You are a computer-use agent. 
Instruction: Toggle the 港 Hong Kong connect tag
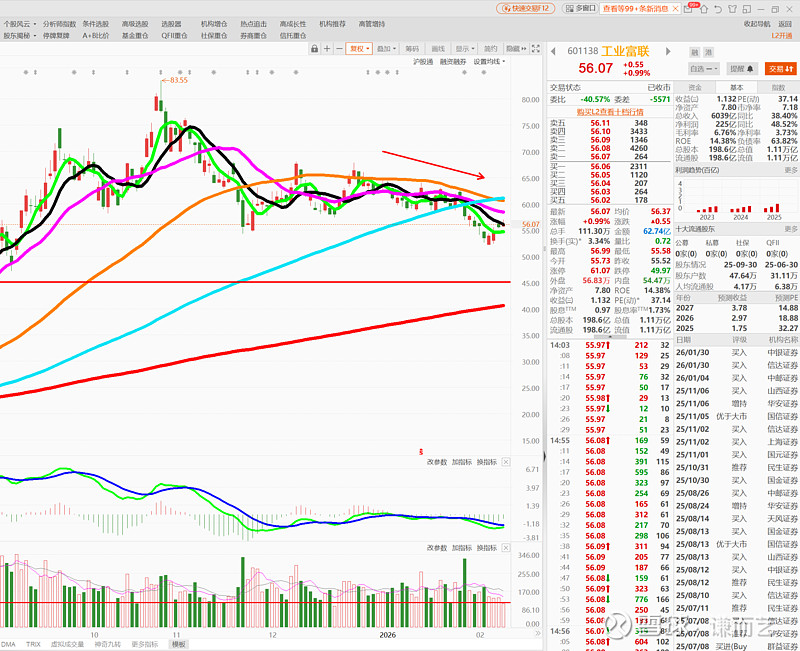(709, 51)
